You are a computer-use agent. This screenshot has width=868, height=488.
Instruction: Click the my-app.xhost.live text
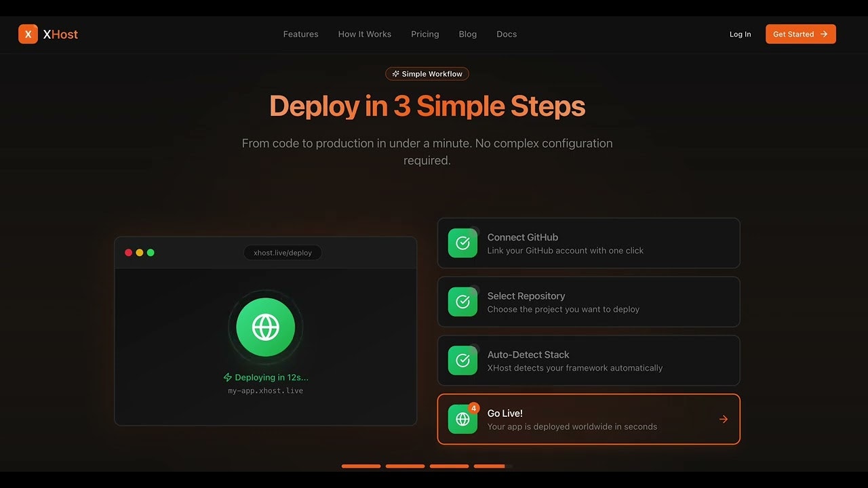click(265, 391)
